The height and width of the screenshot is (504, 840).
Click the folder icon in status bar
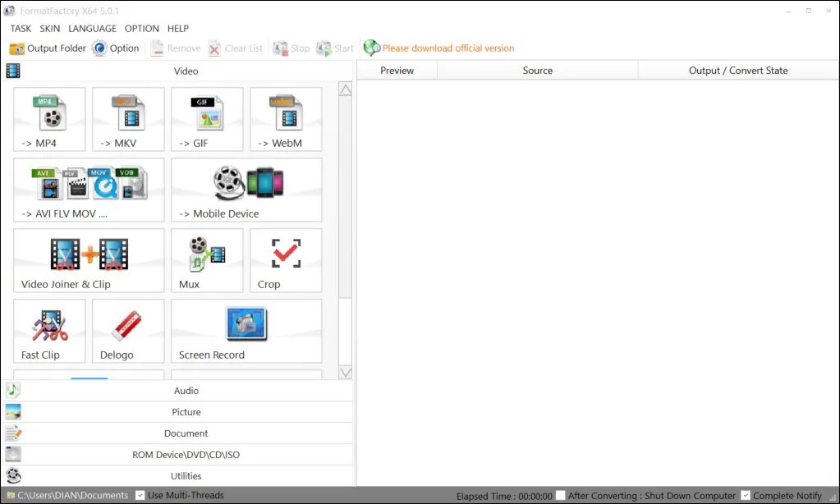(10, 496)
